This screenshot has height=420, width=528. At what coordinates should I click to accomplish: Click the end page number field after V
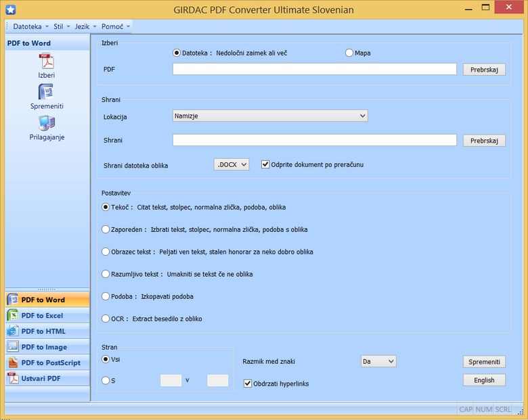[x=217, y=380]
